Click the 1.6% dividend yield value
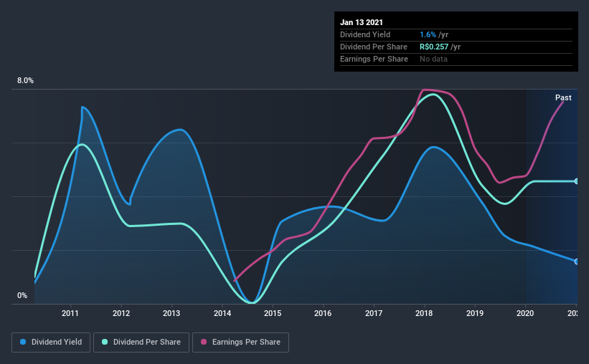This screenshot has height=364, width=589. pyautogui.click(x=428, y=34)
